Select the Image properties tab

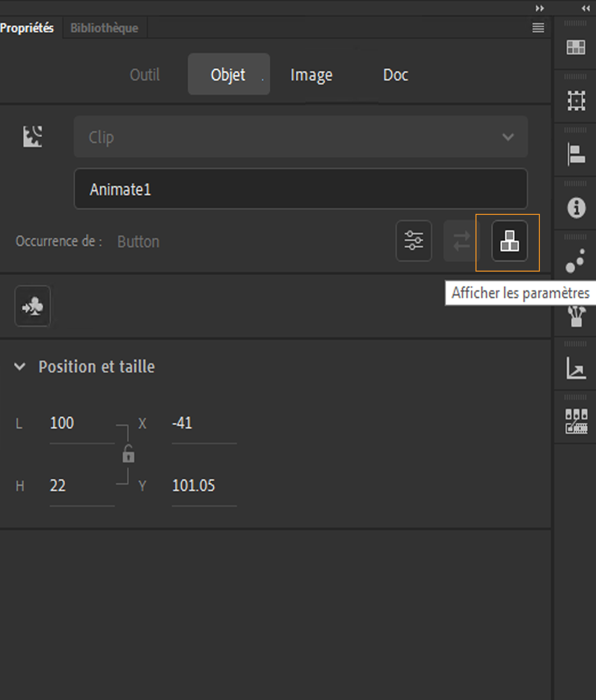[311, 75]
